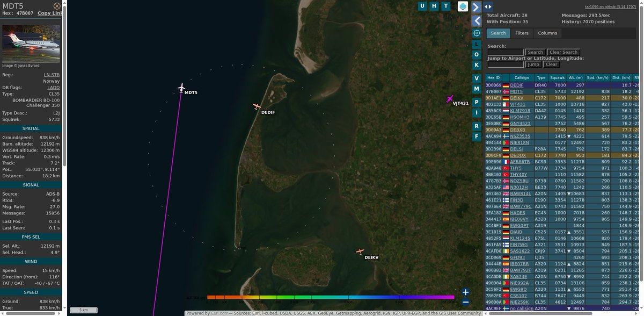The image size is (644, 316).
Task: Select the DEDIF aircraft icon on map
Action: point(257,106)
